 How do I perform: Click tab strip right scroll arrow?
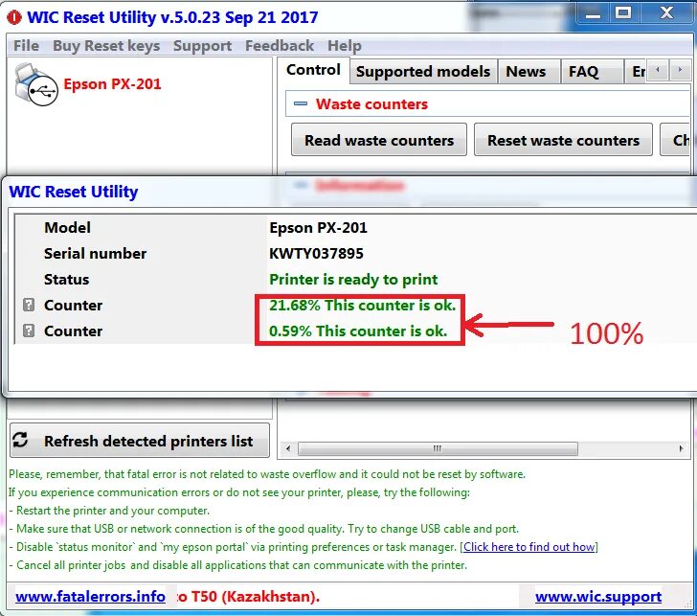(679, 70)
